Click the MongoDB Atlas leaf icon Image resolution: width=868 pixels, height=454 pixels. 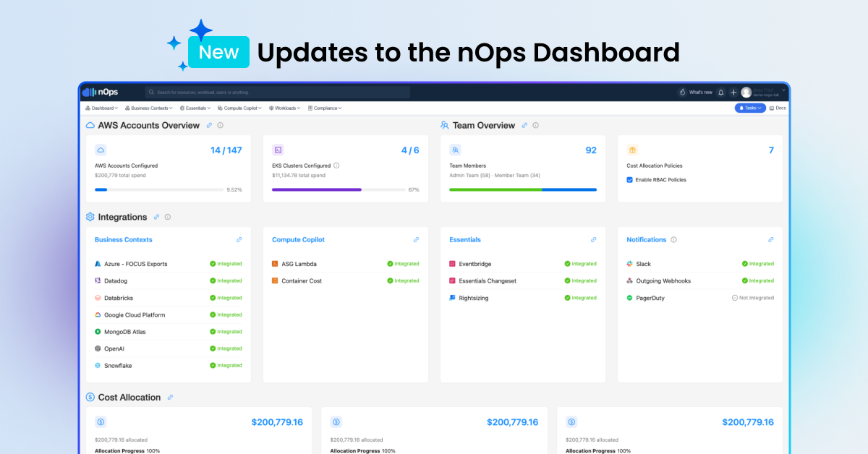click(98, 332)
